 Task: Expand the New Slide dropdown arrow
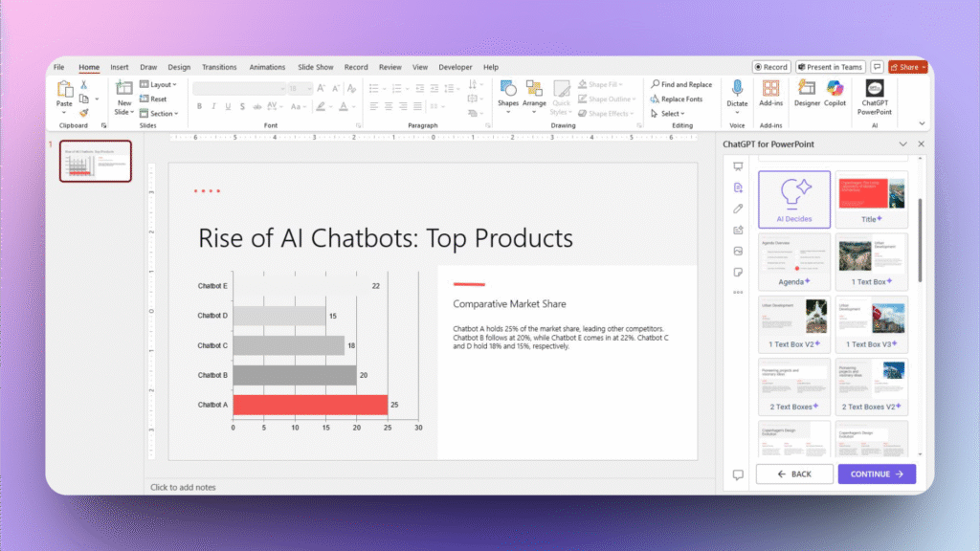click(x=131, y=112)
